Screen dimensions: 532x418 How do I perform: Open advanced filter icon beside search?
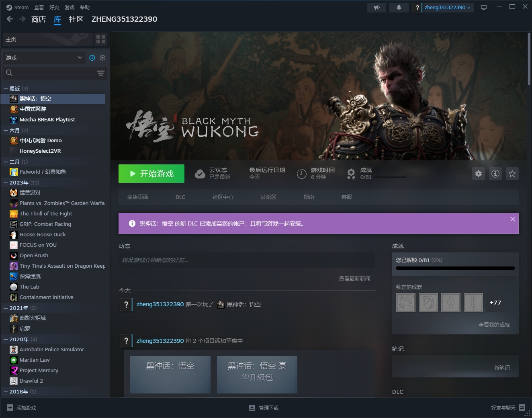[x=100, y=73]
